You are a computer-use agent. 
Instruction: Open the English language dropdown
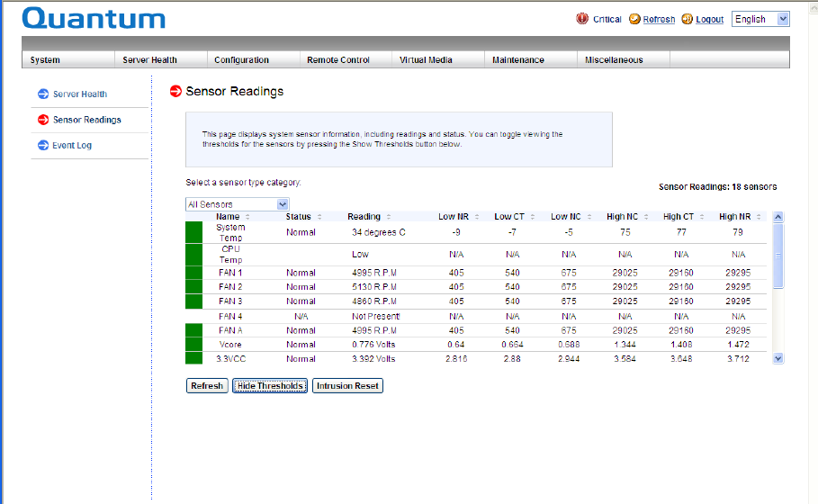point(760,19)
